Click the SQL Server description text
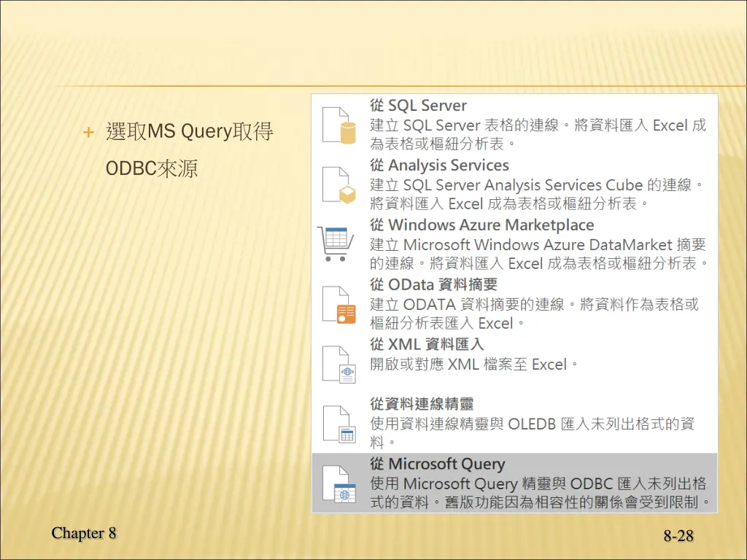The width and height of the screenshot is (747, 560). pyautogui.click(x=538, y=134)
